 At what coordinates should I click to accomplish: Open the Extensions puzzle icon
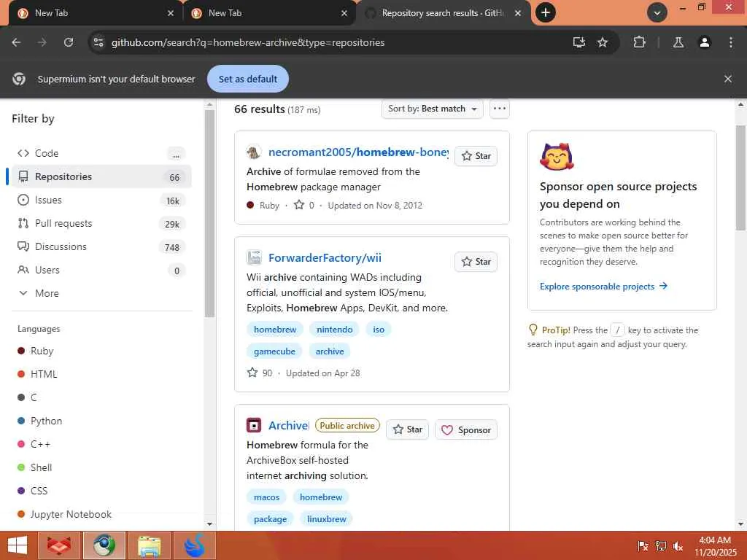(x=639, y=42)
